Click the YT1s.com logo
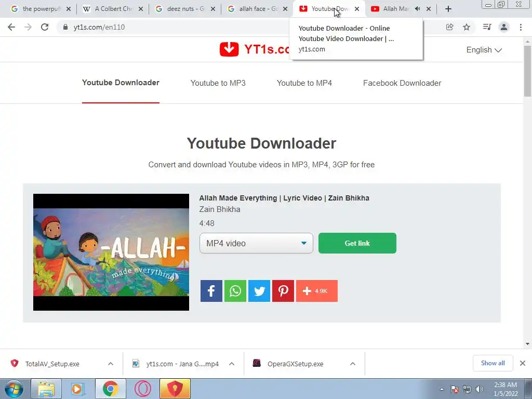This screenshot has height=399, width=532. pos(255,49)
